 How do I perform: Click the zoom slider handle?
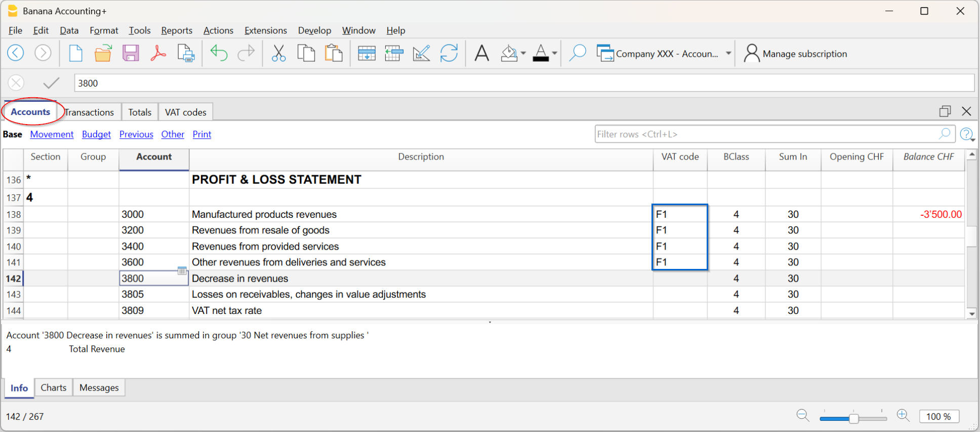pos(854,418)
